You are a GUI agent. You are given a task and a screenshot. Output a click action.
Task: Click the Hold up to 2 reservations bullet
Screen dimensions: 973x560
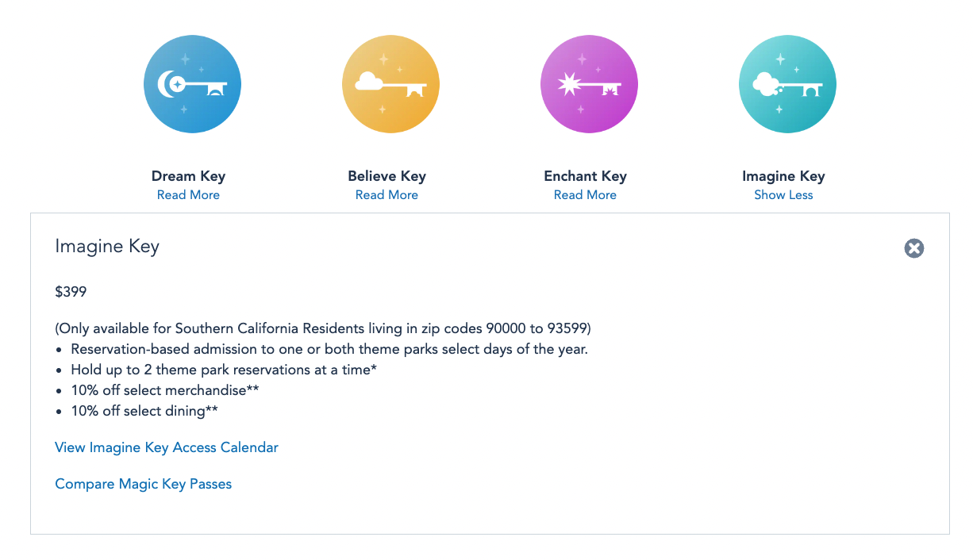click(223, 370)
